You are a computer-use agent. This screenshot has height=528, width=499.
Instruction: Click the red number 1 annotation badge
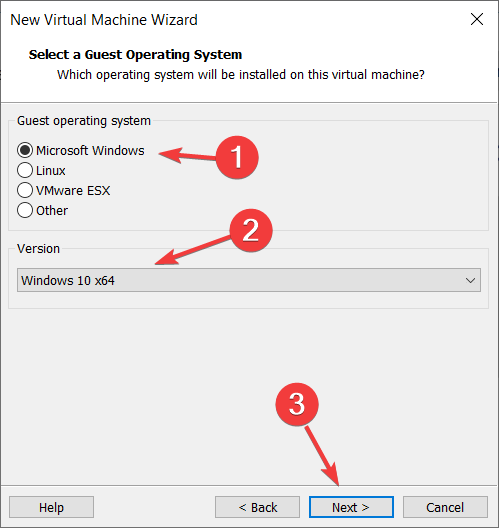pos(237,158)
